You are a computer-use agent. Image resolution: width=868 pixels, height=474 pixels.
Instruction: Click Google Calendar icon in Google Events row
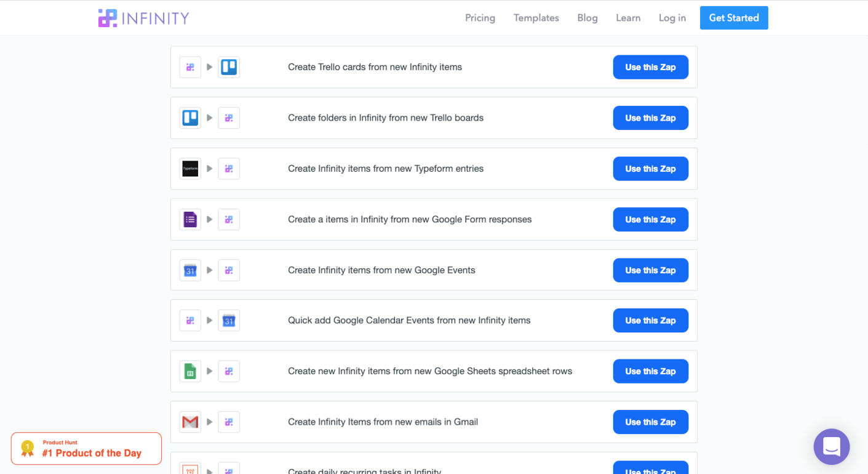[x=190, y=270]
